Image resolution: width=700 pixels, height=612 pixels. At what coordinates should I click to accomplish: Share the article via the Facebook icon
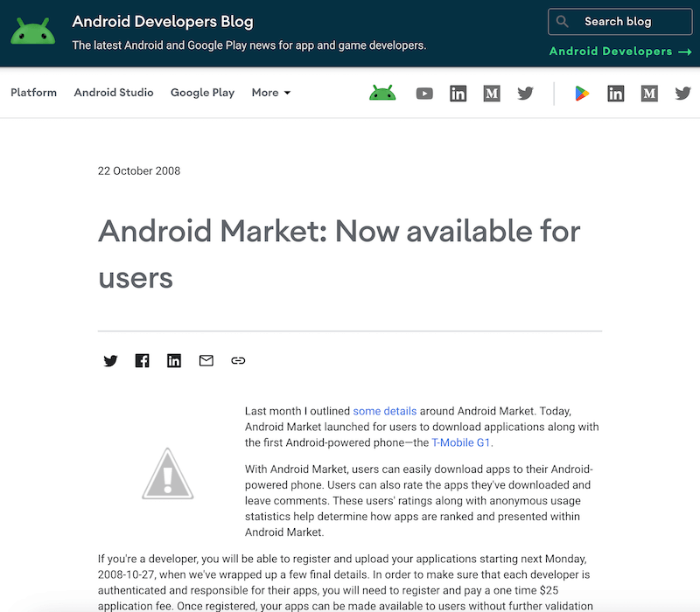point(142,360)
